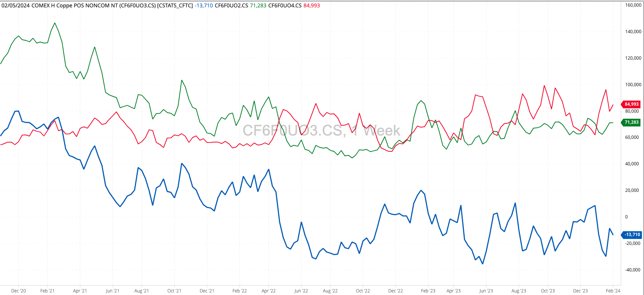644x295 pixels.
Task: Click the Feb '24 date axis label
Action: click(613, 291)
